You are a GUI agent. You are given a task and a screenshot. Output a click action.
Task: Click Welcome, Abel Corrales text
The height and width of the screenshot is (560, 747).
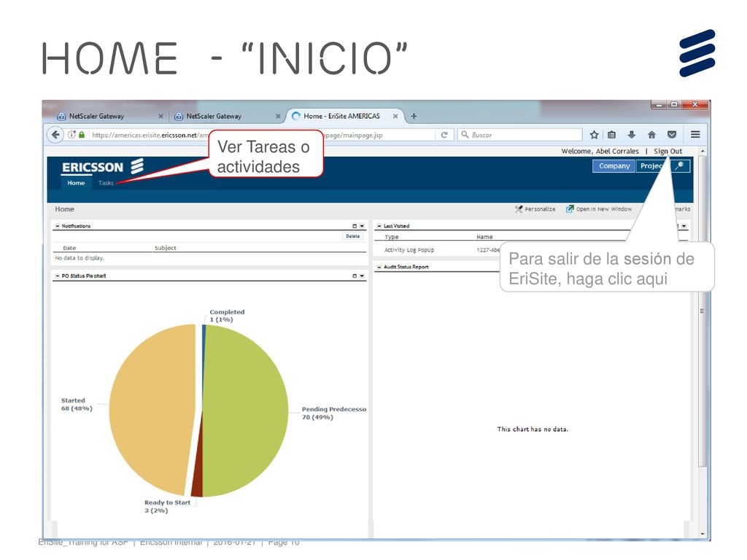(x=600, y=151)
